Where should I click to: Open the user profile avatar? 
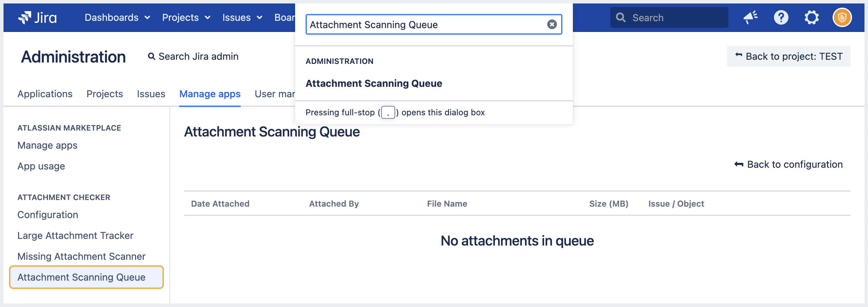coord(842,17)
